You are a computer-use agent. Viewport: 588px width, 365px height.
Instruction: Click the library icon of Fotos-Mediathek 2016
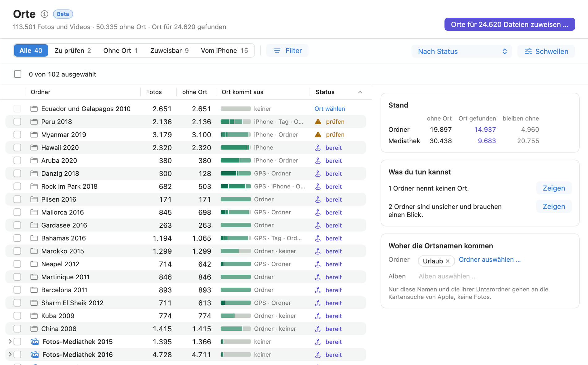point(35,354)
